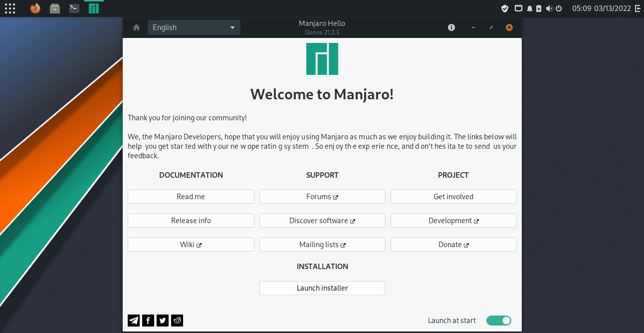This screenshot has height=333, width=644.
Task: Click the Get involved button
Action: [453, 197]
